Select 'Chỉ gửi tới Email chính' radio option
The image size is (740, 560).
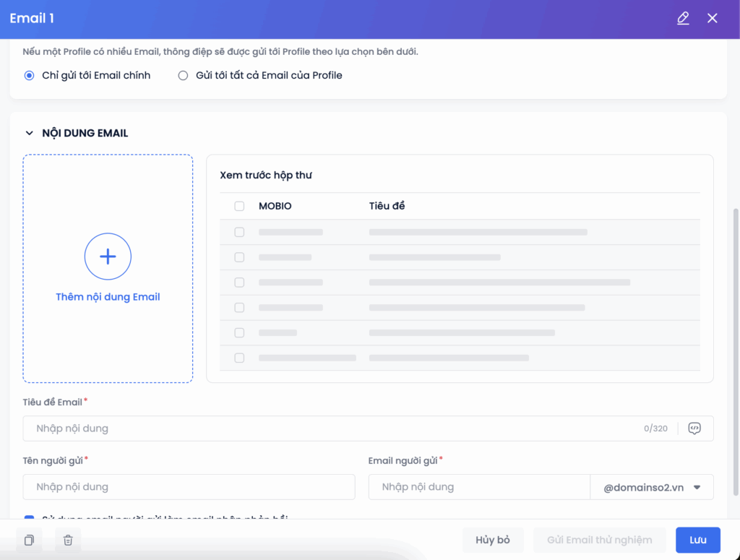30,75
